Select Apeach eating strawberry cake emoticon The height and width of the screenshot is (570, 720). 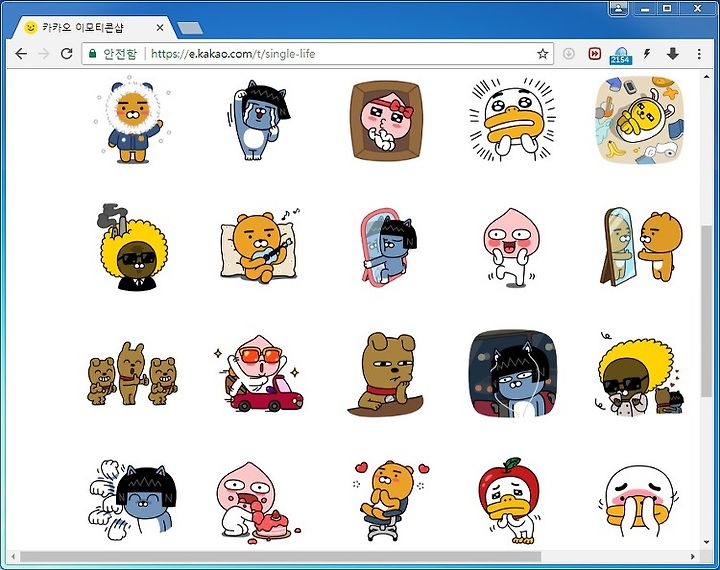point(258,503)
